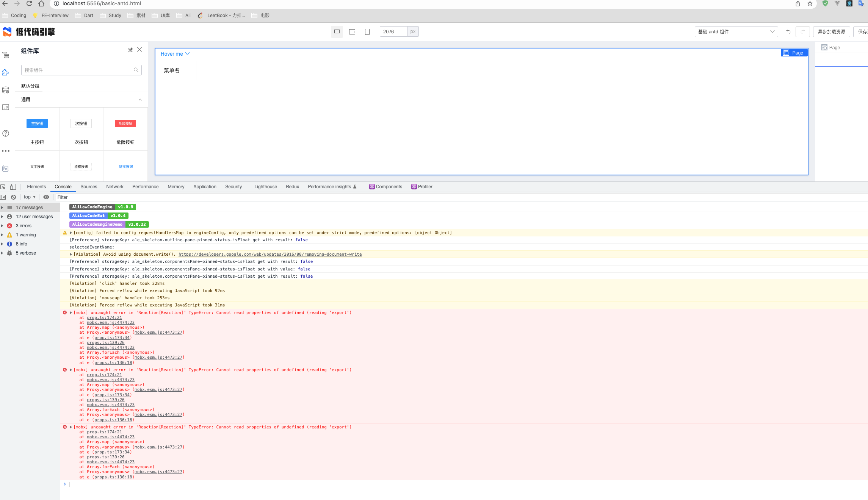Switch to the Elements tab in DevTools
The image size is (868, 500).
point(36,186)
